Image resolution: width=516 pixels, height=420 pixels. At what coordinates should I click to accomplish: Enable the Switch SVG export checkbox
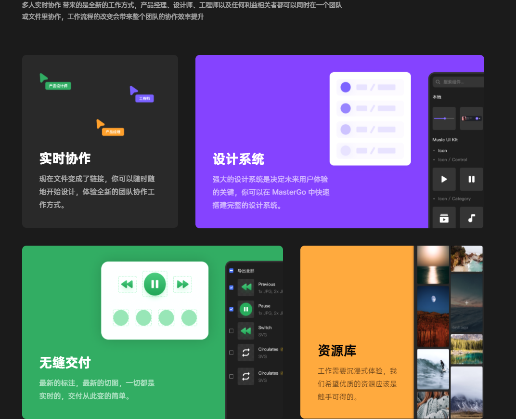click(231, 330)
